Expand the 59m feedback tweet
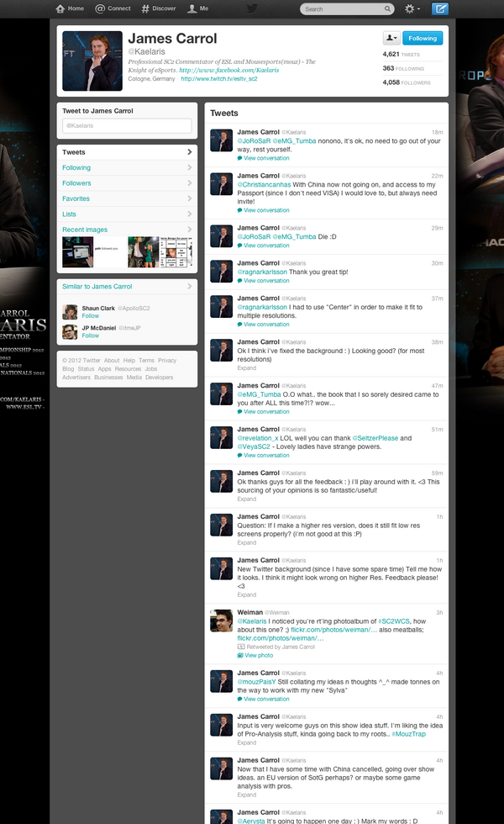This screenshot has width=504, height=824. click(x=246, y=499)
